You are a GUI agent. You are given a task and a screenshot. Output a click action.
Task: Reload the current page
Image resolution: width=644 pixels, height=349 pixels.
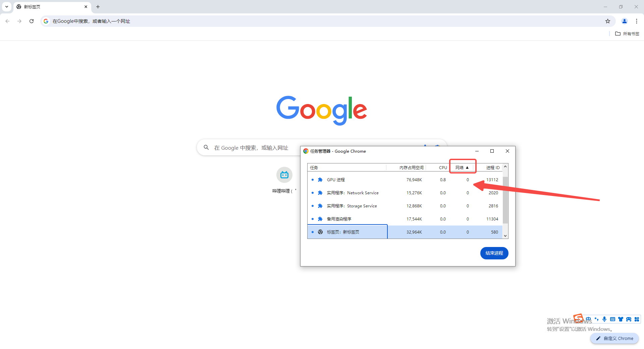[x=32, y=21]
